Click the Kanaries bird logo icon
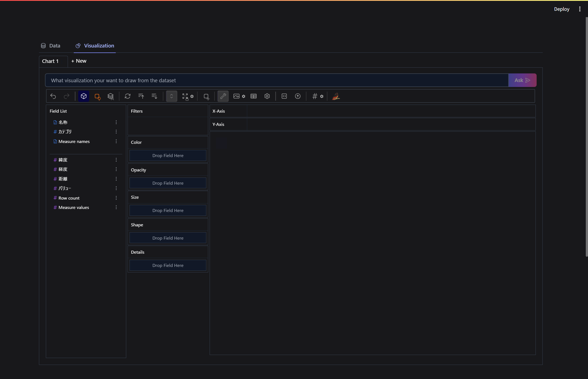 coord(336,96)
